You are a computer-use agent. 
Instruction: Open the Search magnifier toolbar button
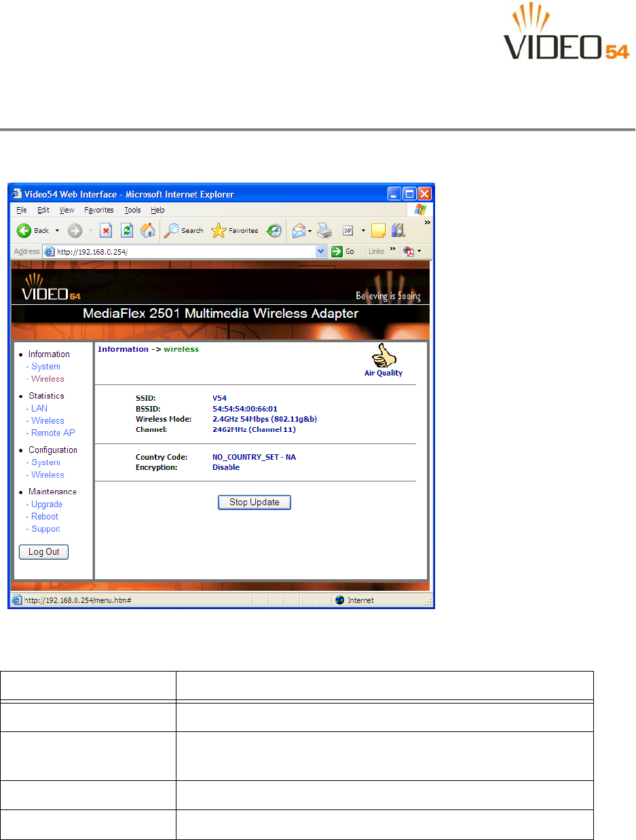[184, 230]
